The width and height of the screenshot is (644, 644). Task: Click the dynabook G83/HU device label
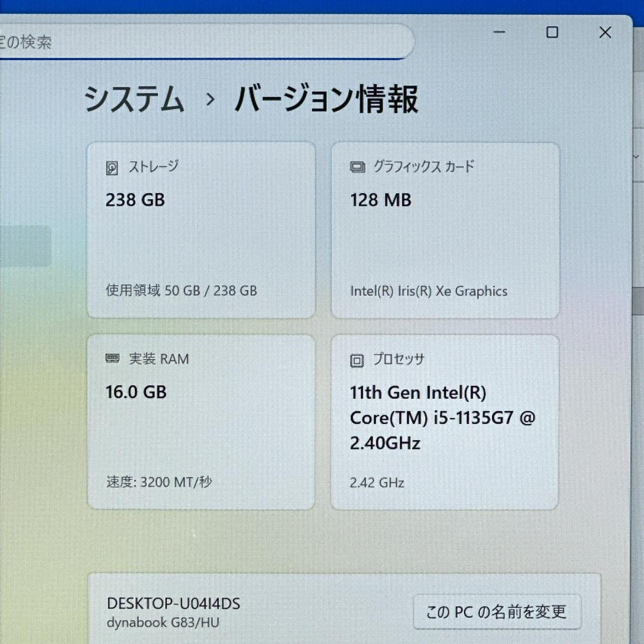[163, 623]
